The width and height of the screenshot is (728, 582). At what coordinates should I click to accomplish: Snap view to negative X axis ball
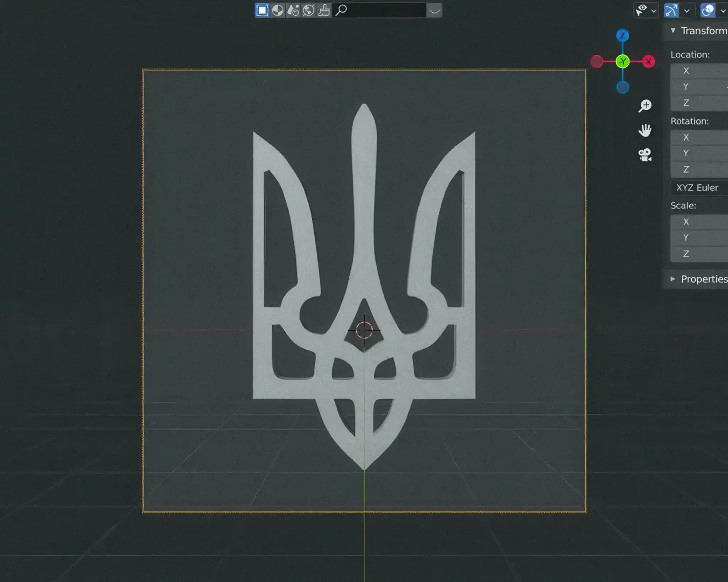coord(596,61)
